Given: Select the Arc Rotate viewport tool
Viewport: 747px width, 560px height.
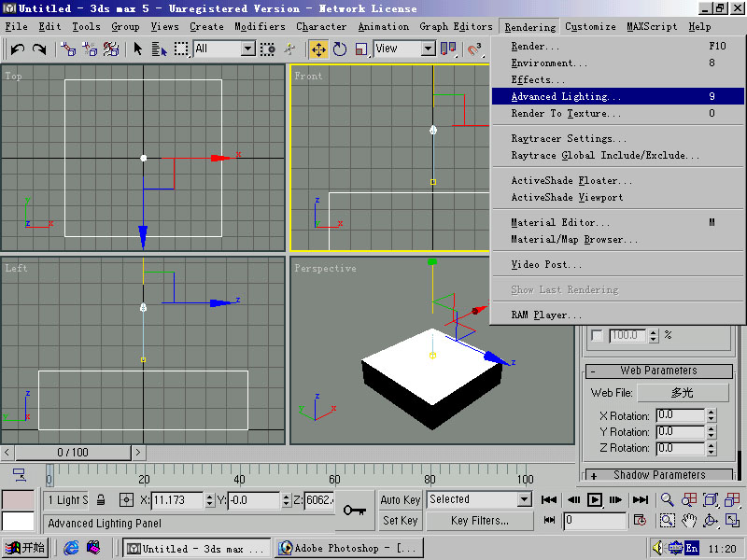Looking at the screenshot, I should coord(711,521).
